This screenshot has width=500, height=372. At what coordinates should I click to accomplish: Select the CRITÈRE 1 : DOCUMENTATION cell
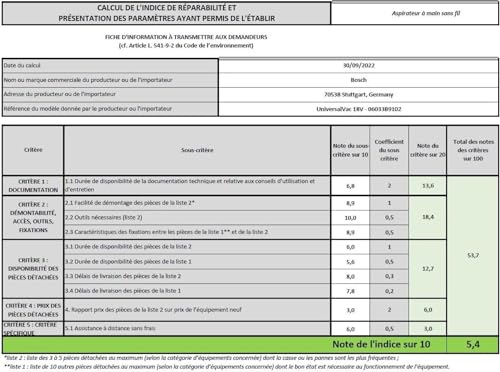click(33, 186)
